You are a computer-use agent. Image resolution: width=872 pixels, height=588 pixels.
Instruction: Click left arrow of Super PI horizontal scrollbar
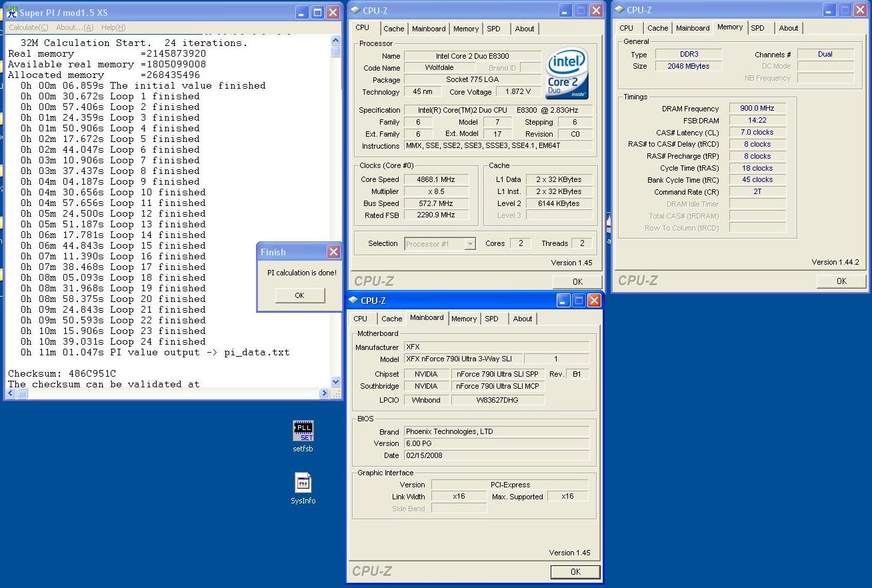coord(11,393)
